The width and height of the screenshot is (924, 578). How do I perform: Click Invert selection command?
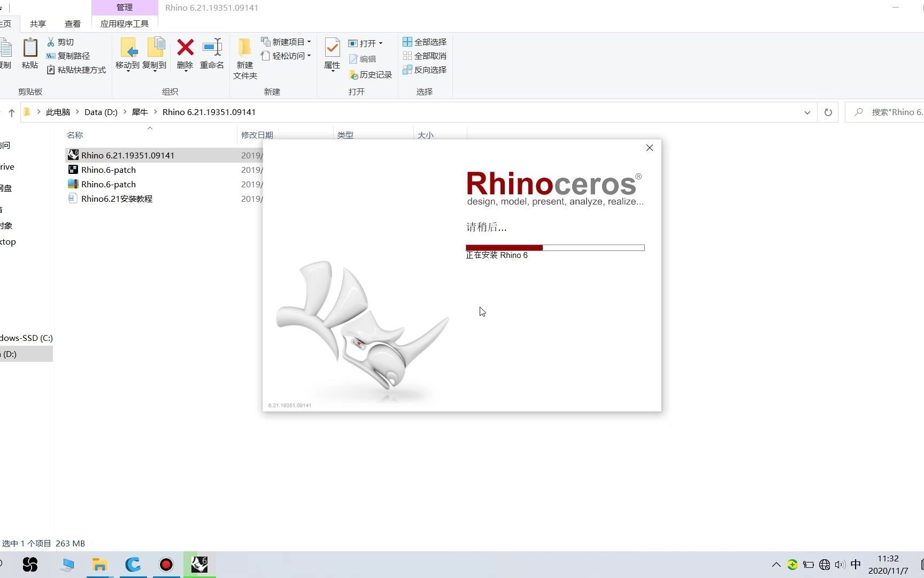click(x=425, y=70)
